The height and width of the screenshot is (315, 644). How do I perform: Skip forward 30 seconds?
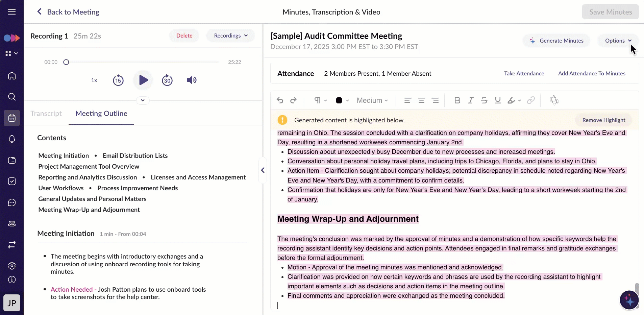167,80
